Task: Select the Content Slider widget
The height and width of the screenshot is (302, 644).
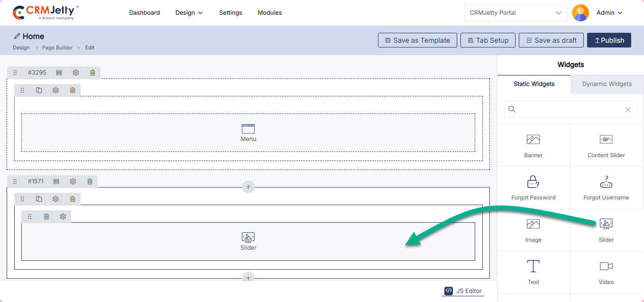Action: [606, 145]
